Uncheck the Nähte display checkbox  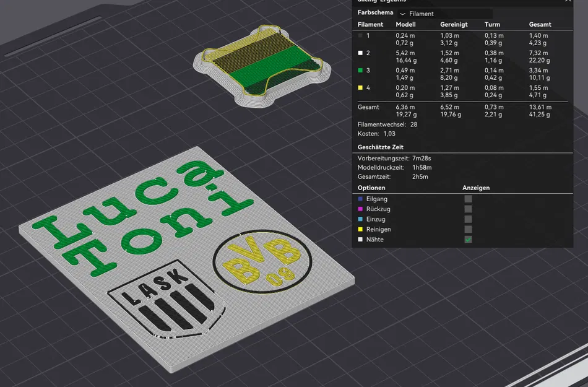coord(468,239)
